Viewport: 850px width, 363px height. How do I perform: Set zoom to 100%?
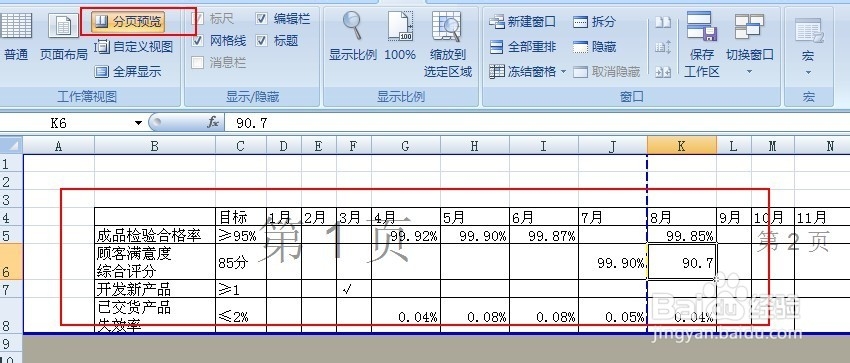400,37
